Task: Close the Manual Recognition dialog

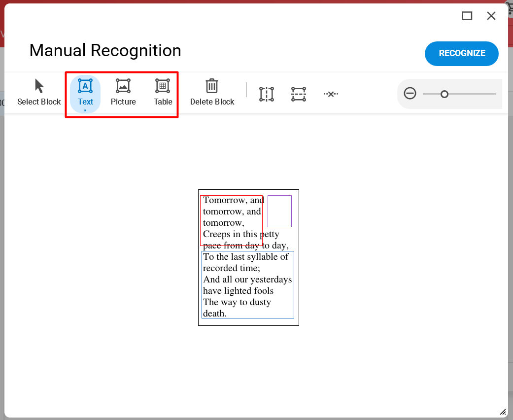Action: click(491, 16)
